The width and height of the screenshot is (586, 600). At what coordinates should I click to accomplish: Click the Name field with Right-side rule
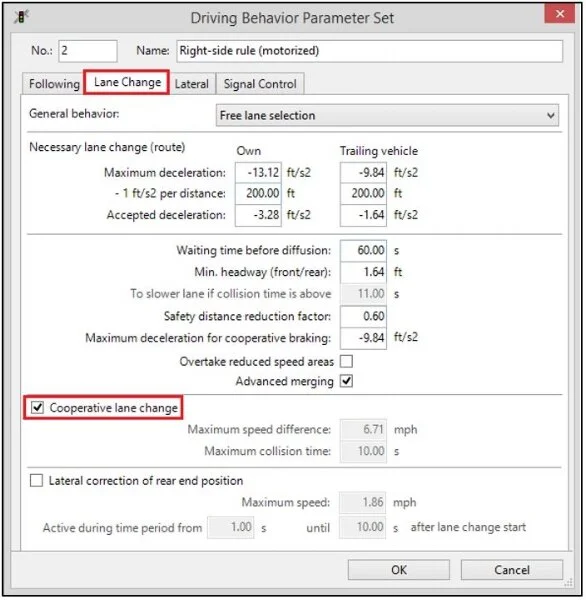pyautogui.click(x=369, y=51)
